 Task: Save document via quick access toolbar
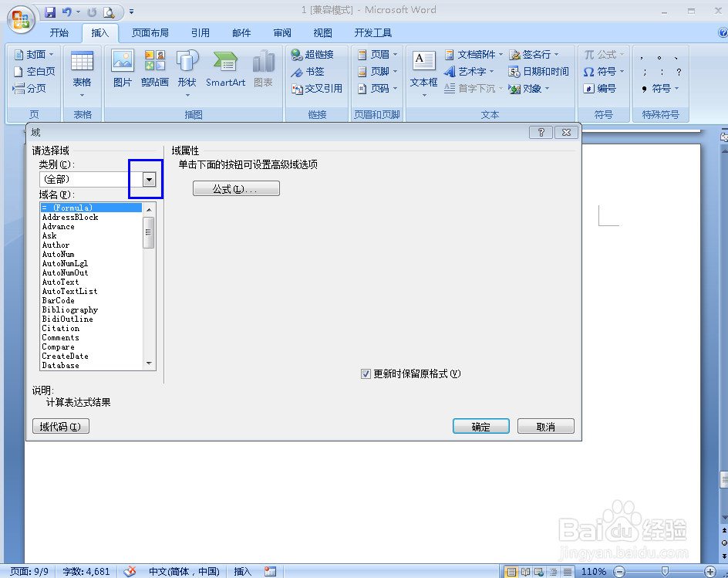click(x=50, y=12)
